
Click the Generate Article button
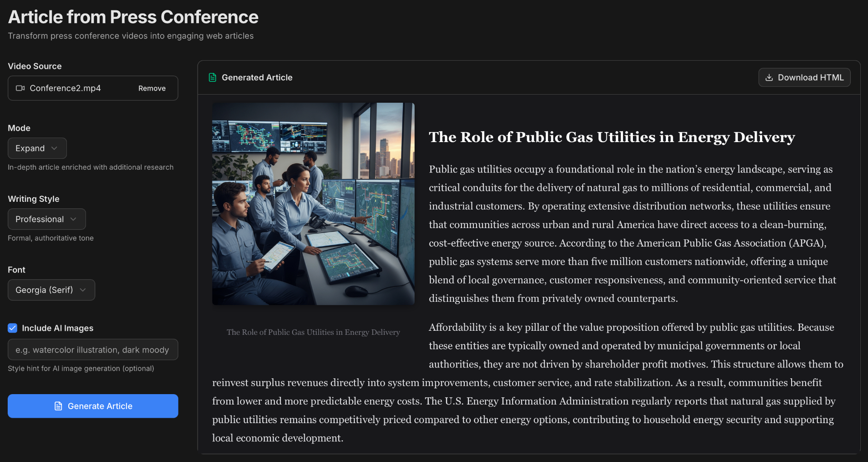(93, 406)
